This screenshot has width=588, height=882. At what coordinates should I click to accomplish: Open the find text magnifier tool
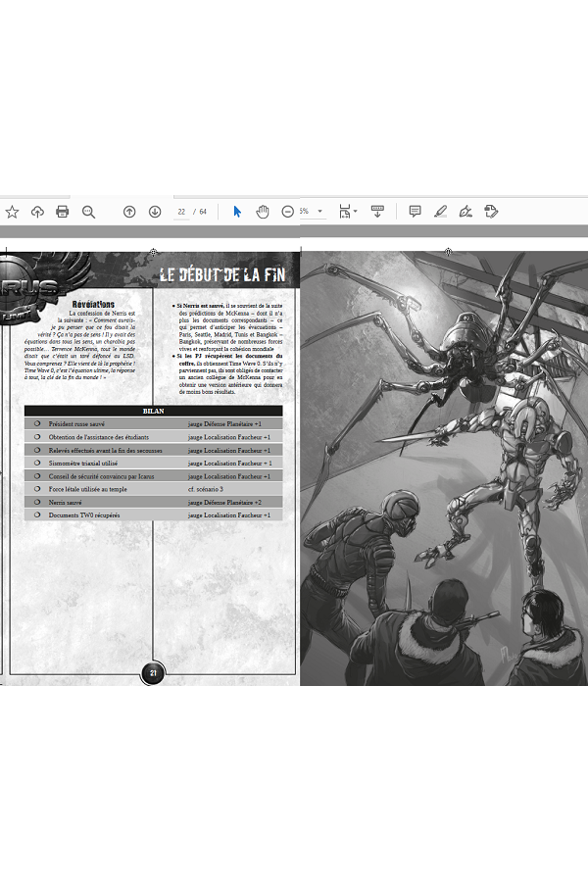point(88,212)
